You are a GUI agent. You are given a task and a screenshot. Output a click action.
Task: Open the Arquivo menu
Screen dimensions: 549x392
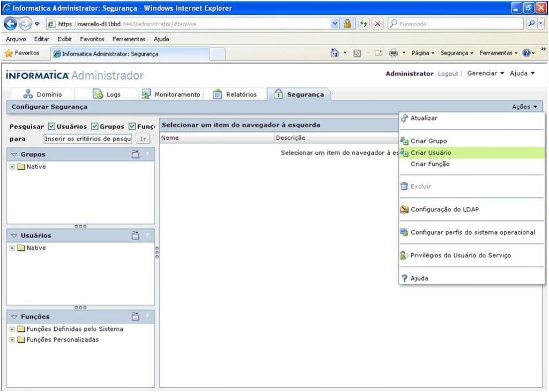pos(16,39)
